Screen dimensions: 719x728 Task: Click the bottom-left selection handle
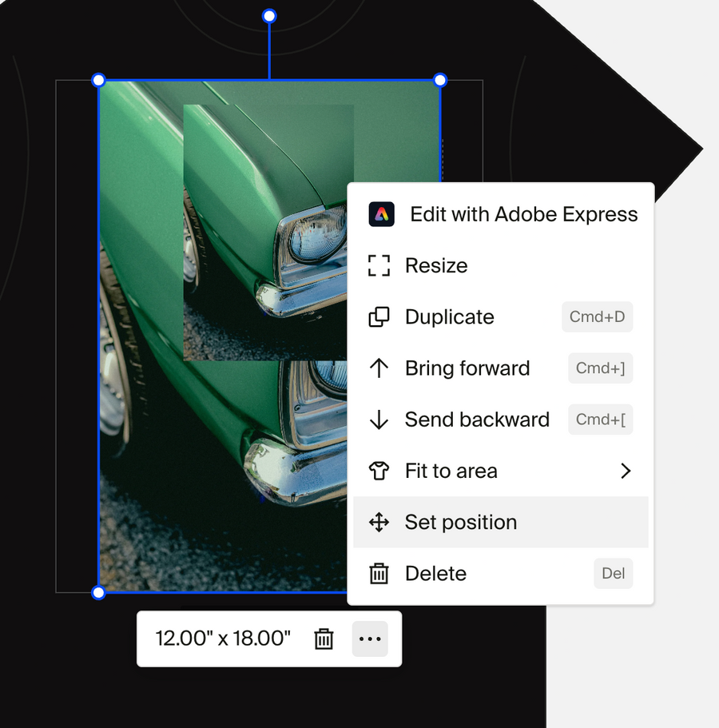coord(98,592)
